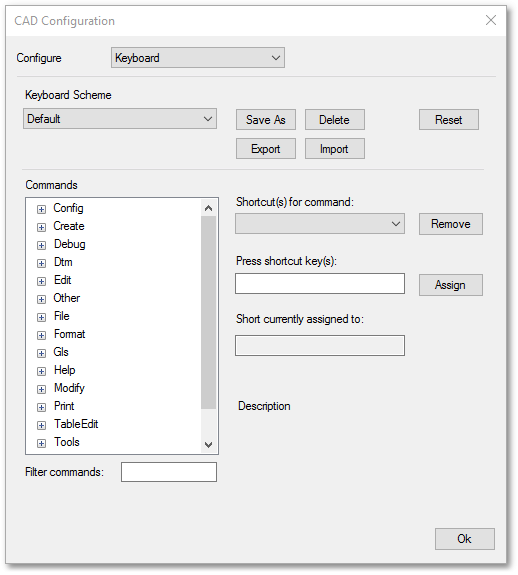518x575 pixels.
Task: Click the Commands list scroll down arrow
Action: tap(209, 445)
